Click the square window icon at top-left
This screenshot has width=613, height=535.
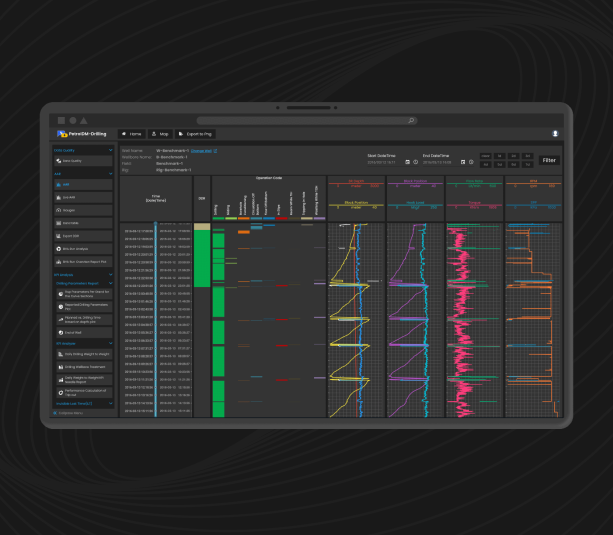pos(61,120)
